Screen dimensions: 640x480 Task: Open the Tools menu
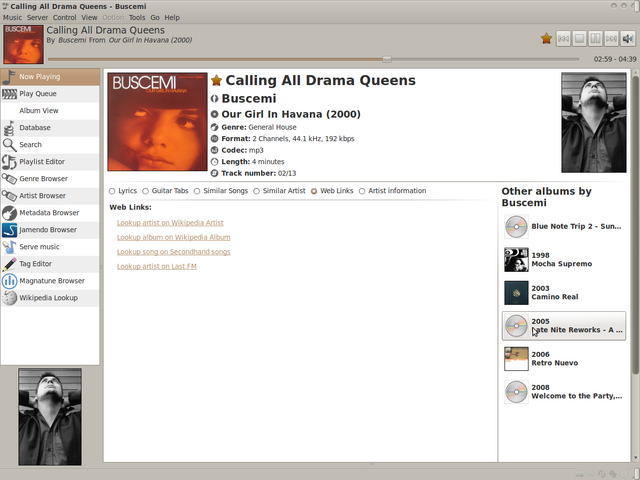[x=137, y=18]
